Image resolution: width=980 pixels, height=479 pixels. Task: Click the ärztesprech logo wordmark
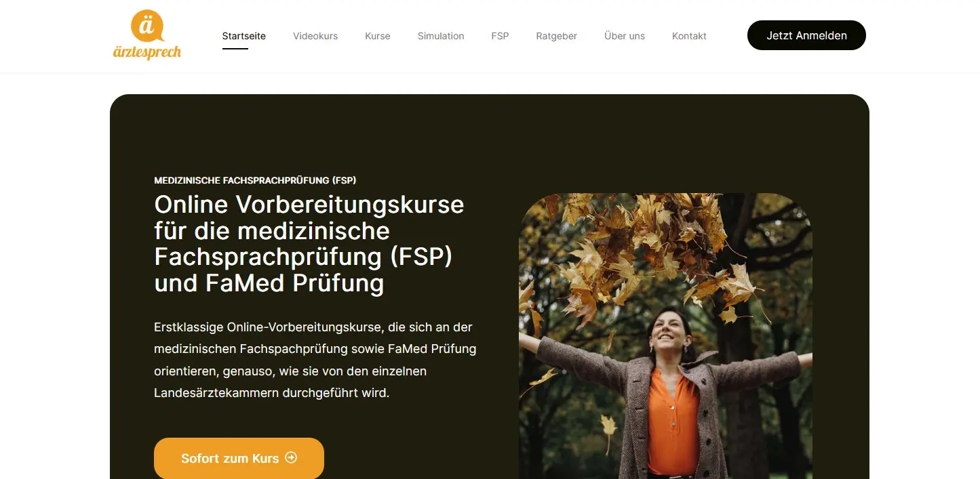pos(147,51)
